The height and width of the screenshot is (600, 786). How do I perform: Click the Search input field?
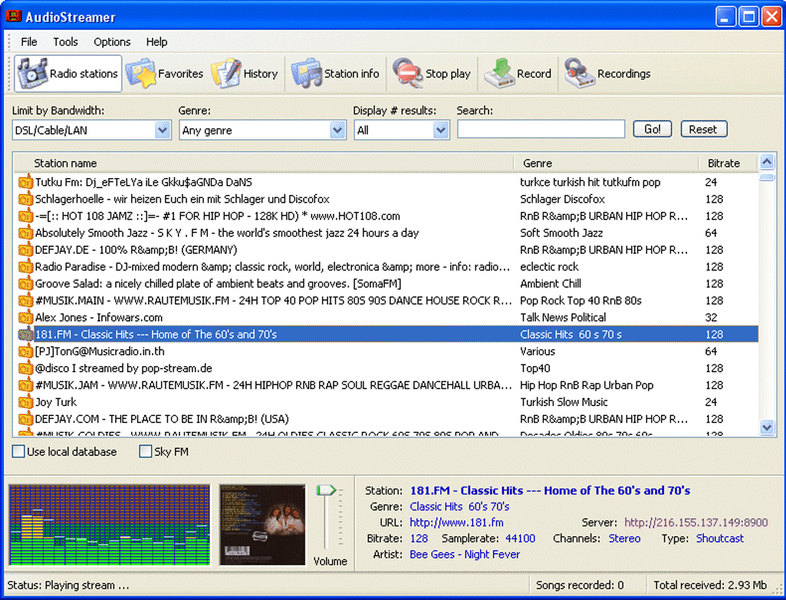541,129
